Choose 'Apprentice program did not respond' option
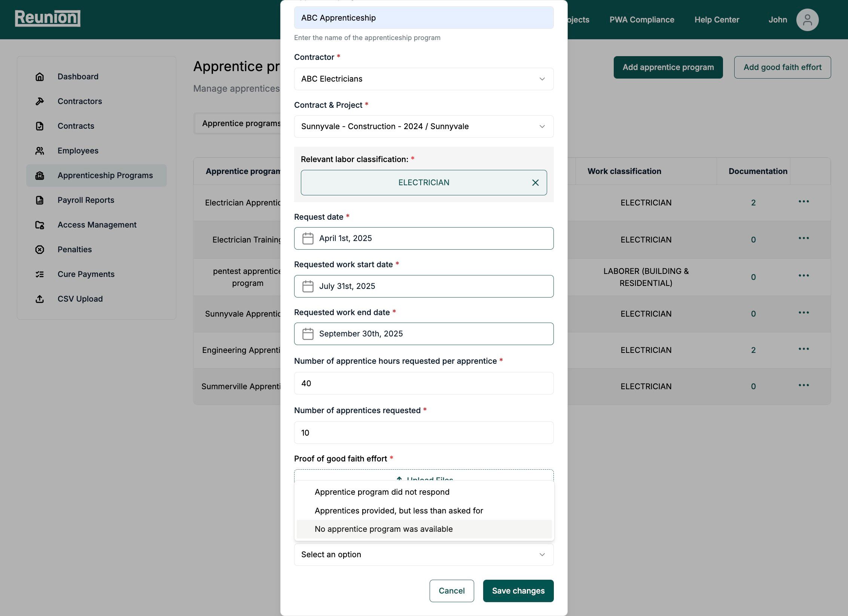Screen dimensions: 848x616 point(382,492)
